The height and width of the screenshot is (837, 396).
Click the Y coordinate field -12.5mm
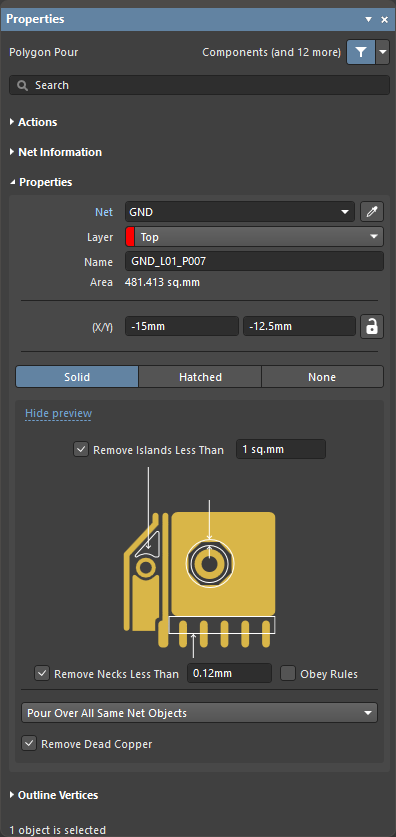coord(299,326)
